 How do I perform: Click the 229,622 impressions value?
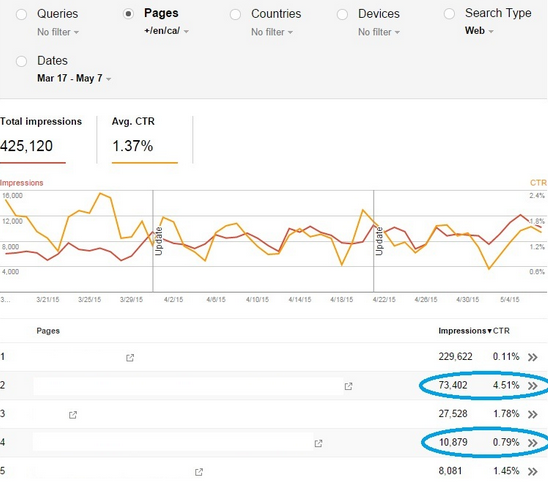(455, 357)
